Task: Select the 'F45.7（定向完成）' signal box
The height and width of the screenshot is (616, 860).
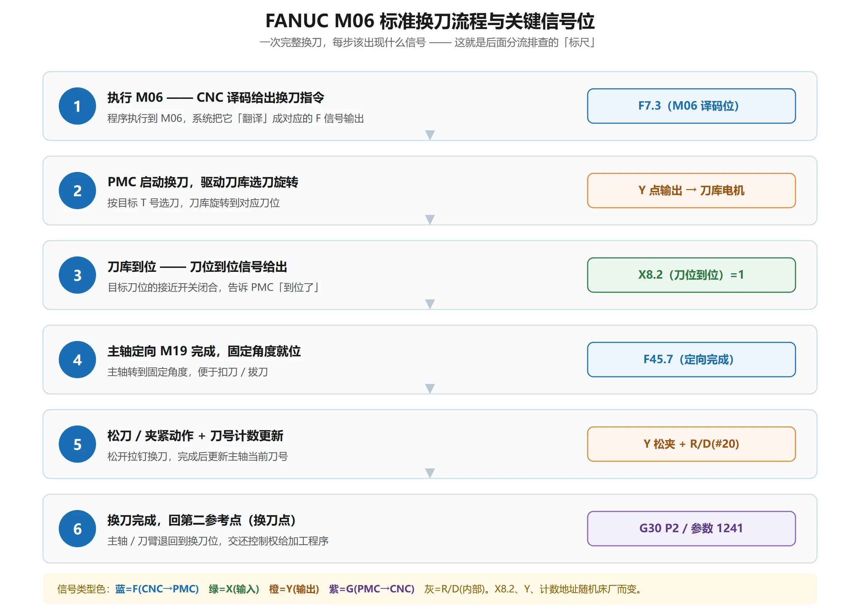Action: [691, 360]
